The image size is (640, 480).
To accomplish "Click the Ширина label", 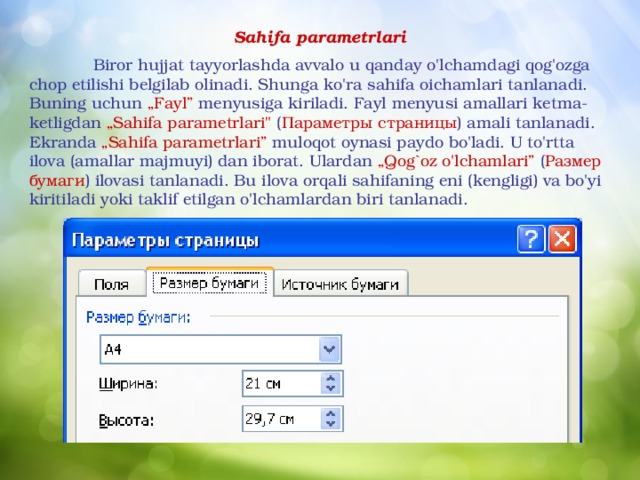I will pos(128,384).
